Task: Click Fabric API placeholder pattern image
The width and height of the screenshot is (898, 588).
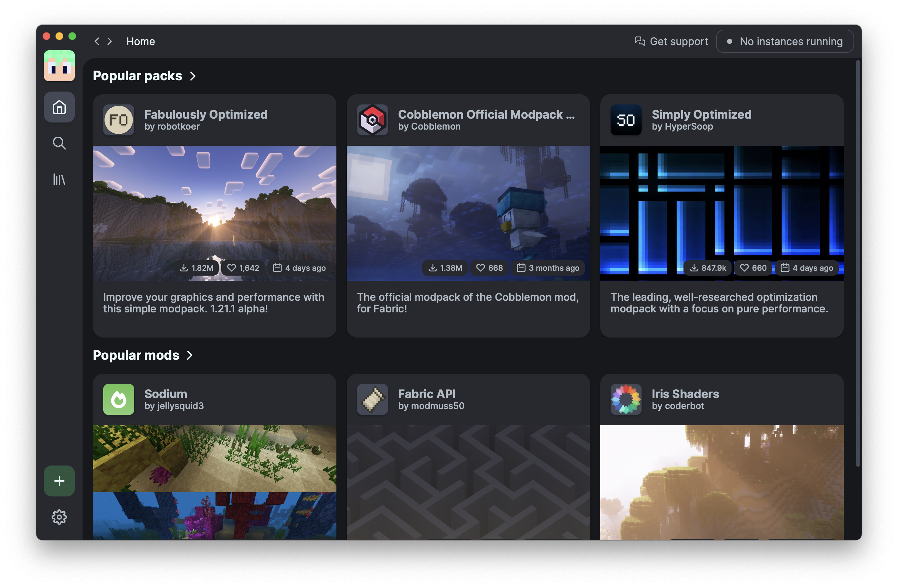Action: (x=468, y=482)
